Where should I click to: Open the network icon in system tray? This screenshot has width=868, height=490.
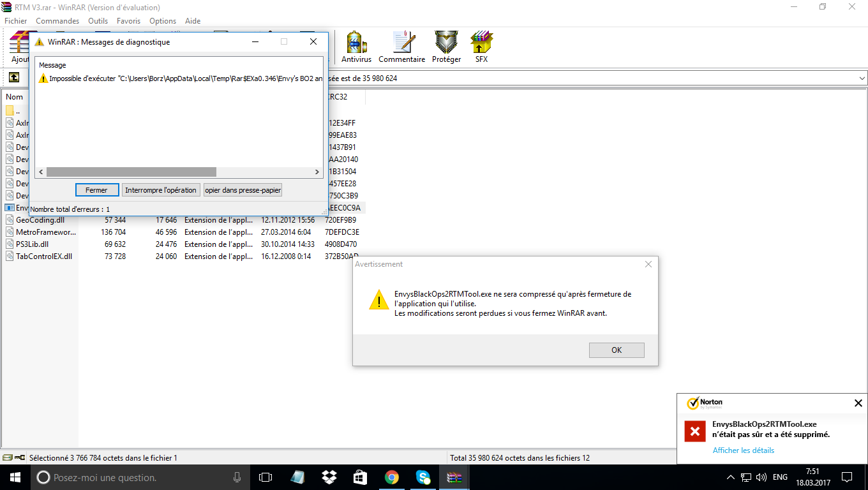(x=745, y=477)
